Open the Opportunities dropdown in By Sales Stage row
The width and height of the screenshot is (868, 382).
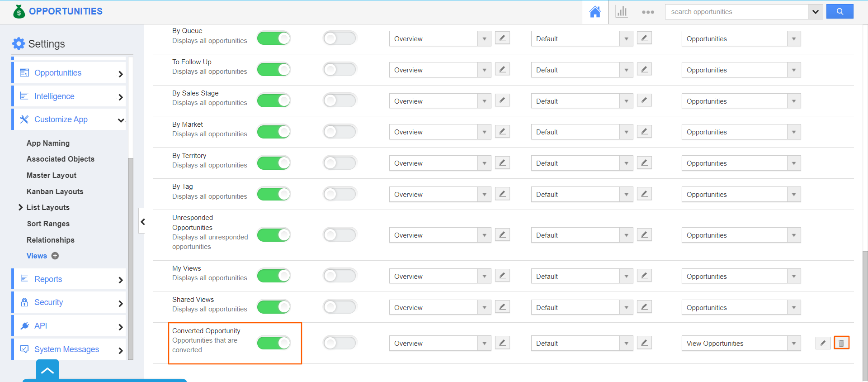[x=741, y=101]
